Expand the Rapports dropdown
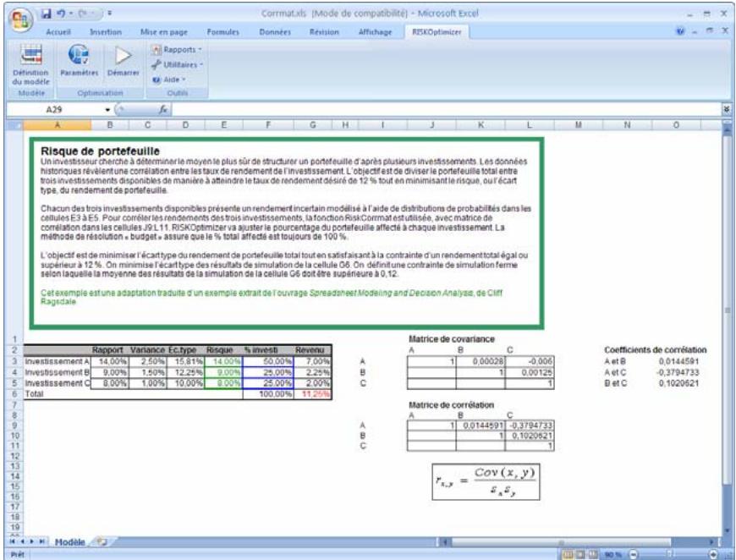This screenshot has height=560, width=736. [x=177, y=50]
